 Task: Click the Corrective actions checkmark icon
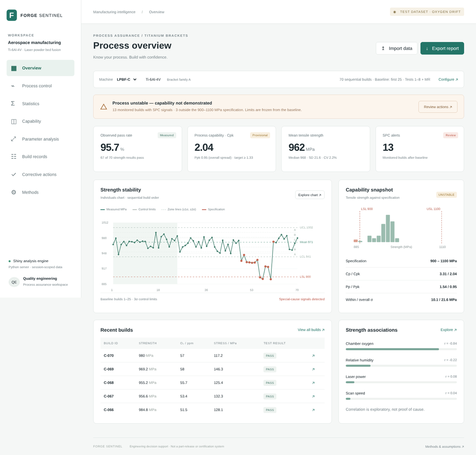(14, 175)
